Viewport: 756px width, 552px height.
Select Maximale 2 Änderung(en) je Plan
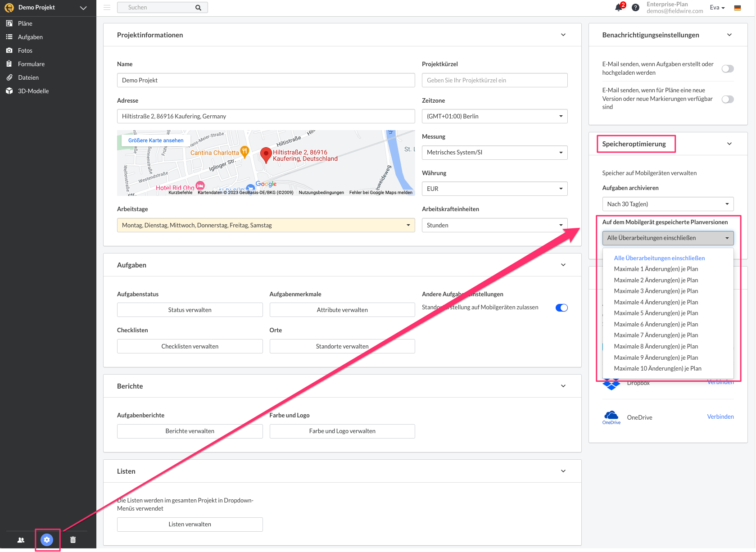pos(668,280)
